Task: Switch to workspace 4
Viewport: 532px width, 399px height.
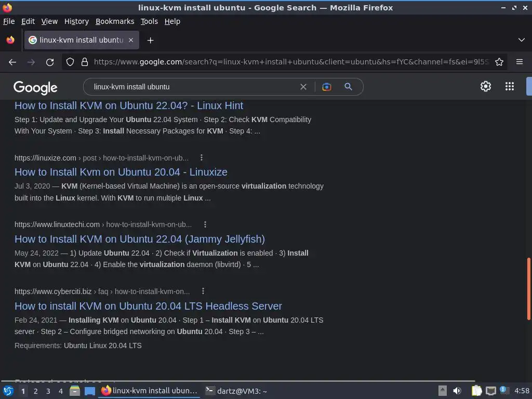Action: point(61,391)
